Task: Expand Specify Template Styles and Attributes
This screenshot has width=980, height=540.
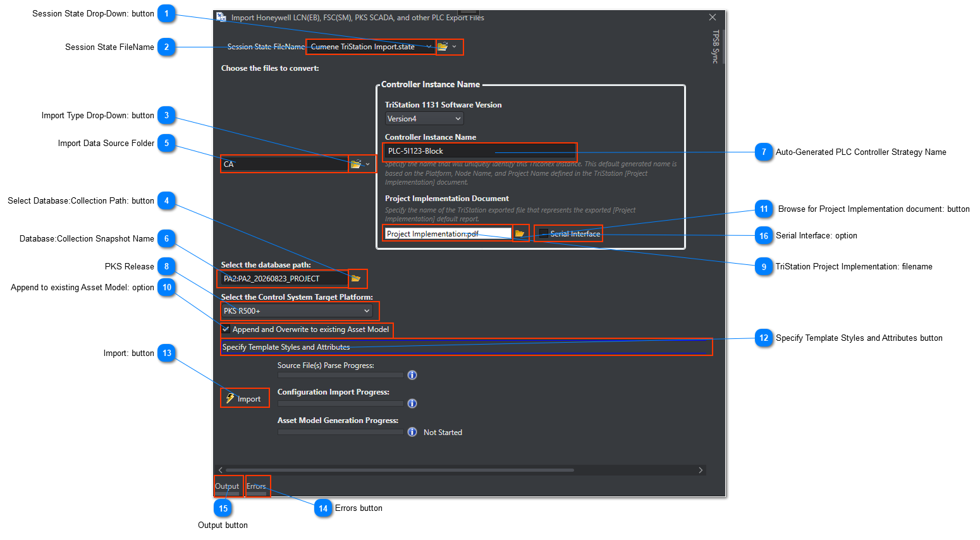Action: [466, 347]
